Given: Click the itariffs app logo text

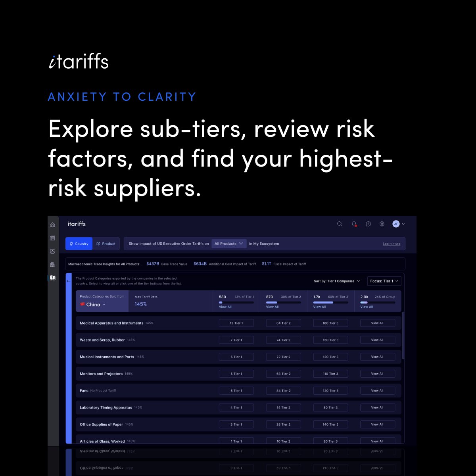Looking at the screenshot, I should pyautogui.click(x=77, y=224).
